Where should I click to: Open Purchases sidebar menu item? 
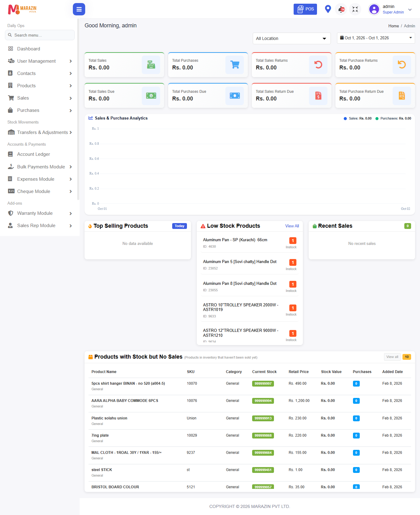(40, 110)
